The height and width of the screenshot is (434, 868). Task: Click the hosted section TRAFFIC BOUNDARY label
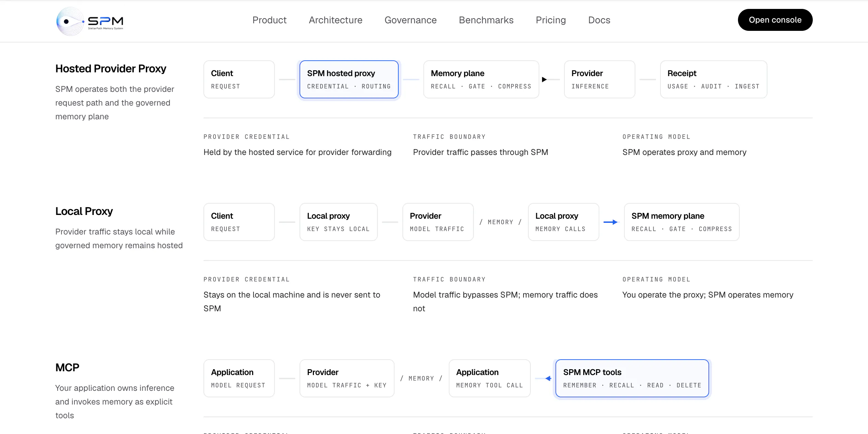[x=449, y=137]
